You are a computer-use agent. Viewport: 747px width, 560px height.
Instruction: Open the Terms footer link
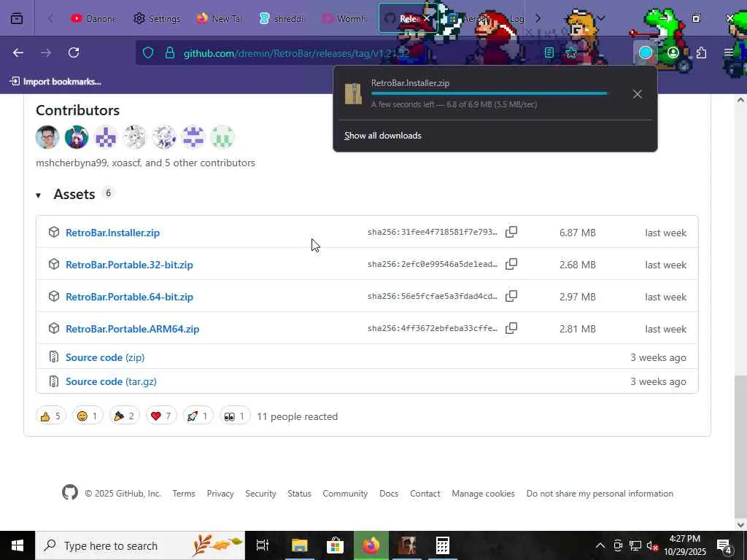pos(184,494)
